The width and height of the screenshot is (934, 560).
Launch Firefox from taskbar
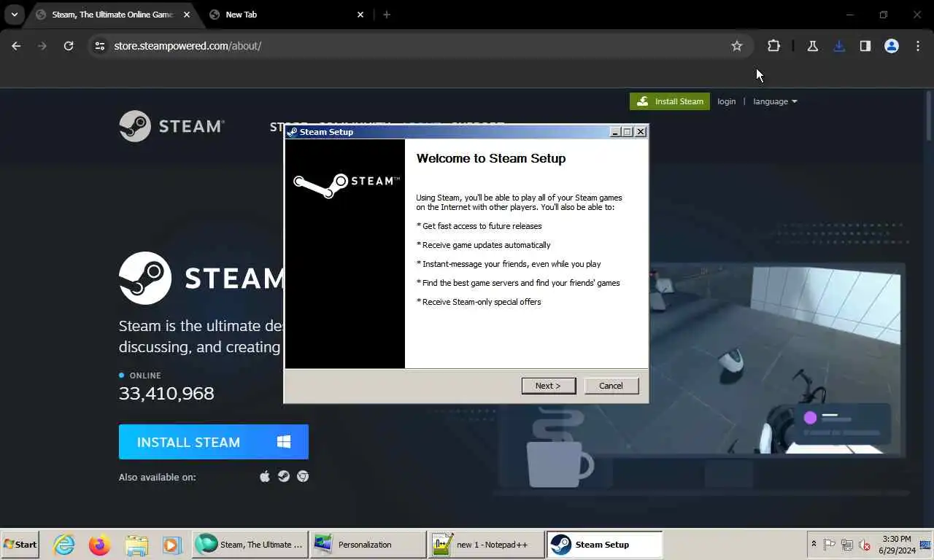(100, 545)
